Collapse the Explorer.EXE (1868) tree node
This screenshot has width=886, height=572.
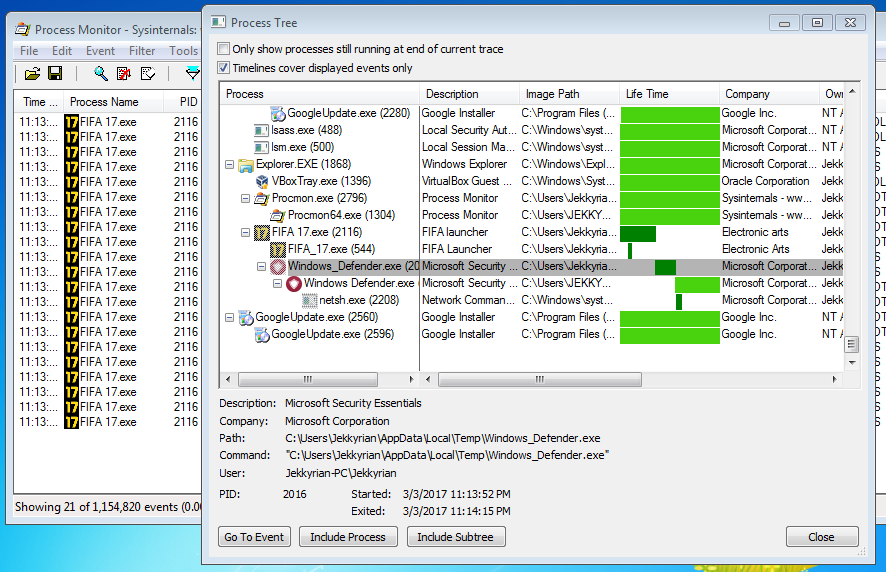(x=229, y=164)
